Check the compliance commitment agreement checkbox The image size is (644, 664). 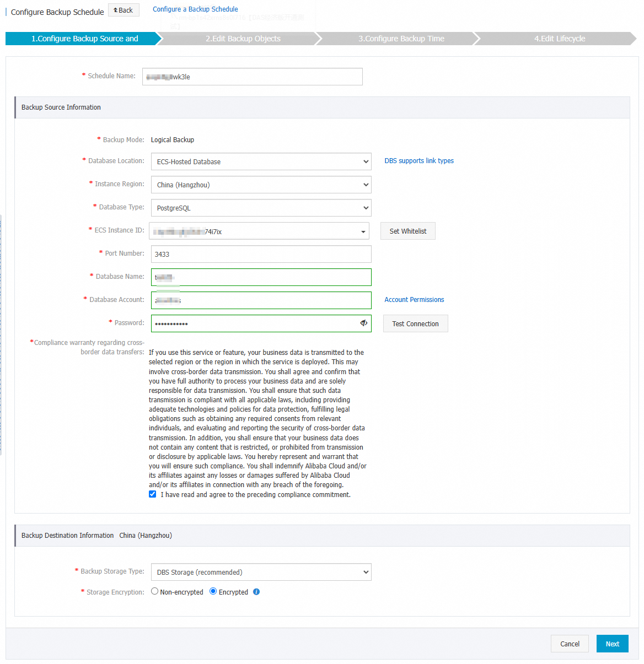(152, 494)
